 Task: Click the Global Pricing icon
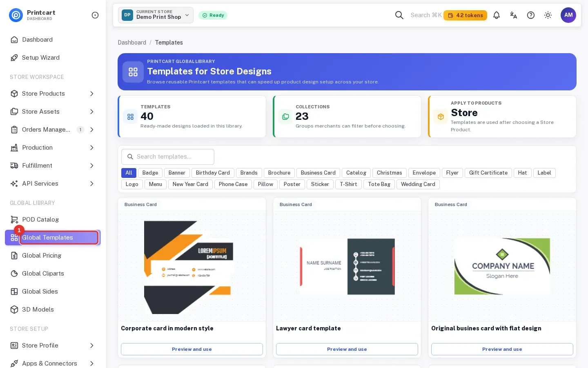point(14,256)
